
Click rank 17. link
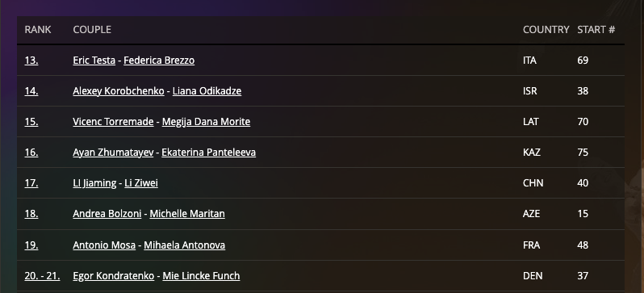31,183
